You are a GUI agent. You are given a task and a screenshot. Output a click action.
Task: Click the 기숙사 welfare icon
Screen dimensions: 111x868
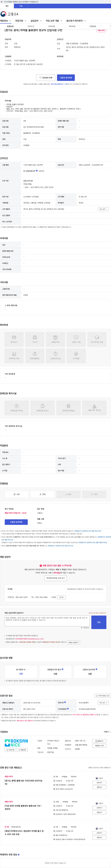35,339
